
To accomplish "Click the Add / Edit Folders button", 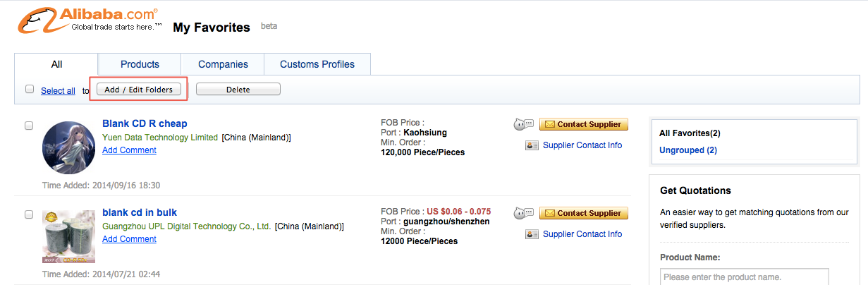I will 139,90.
